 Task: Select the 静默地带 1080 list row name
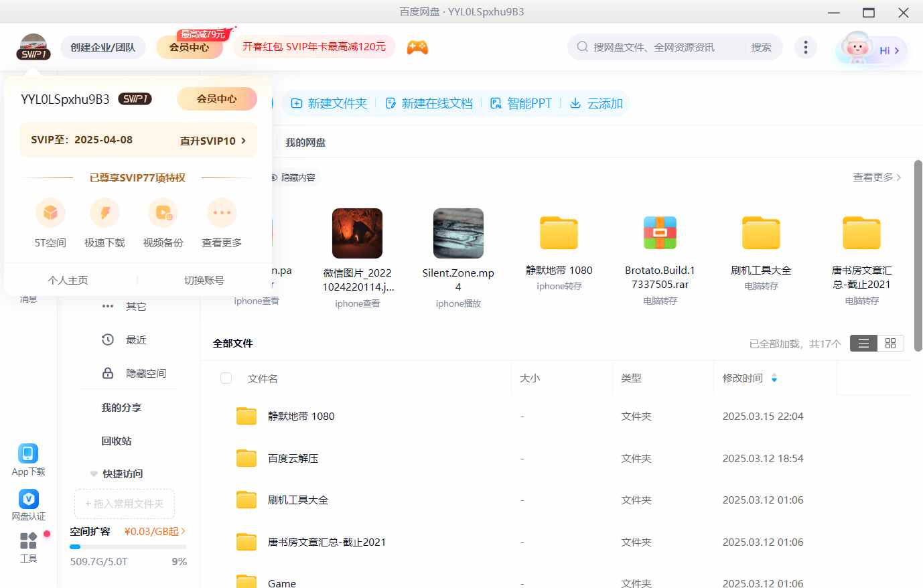pyautogui.click(x=301, y=416)
